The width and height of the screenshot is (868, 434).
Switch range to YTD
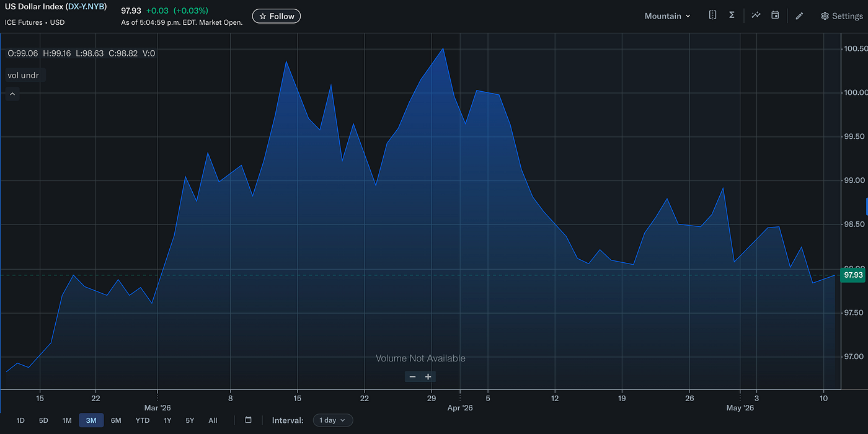pos(143,420)
